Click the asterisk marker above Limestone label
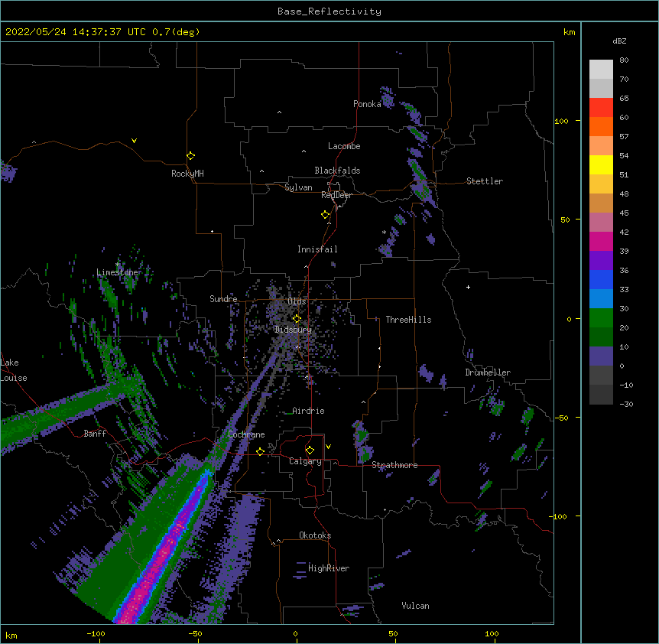The height and width of the screenshot is (644, 659). click(x=118, y=265)
